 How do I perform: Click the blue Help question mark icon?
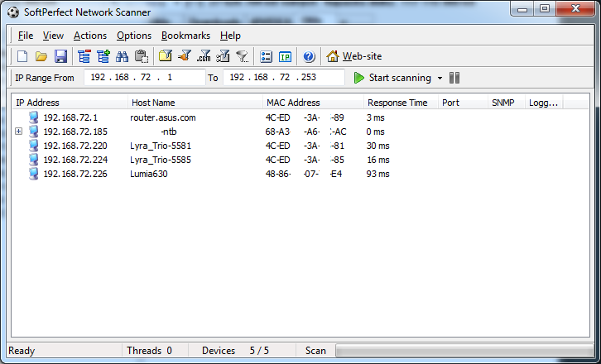[309, 56]
